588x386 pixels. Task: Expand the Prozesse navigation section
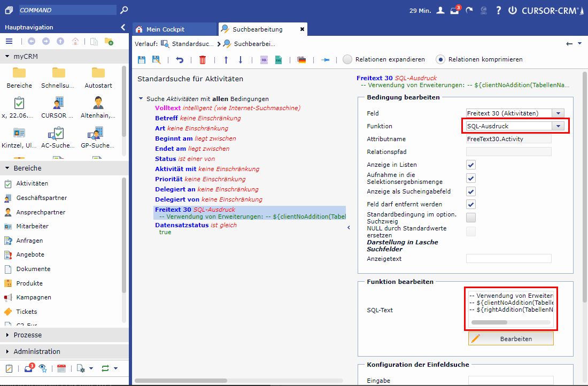[x=28, y=335]
